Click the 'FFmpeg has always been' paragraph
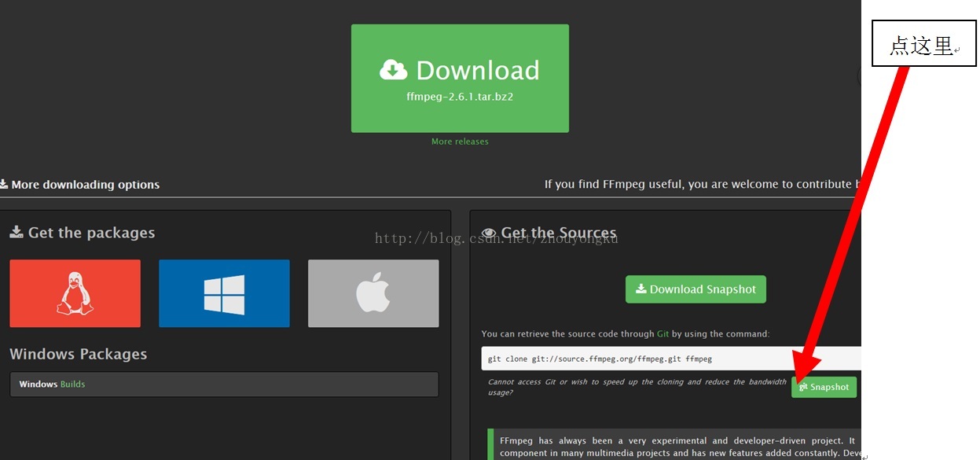Screen dimensions: 980x460 click(x=677, y=447)
